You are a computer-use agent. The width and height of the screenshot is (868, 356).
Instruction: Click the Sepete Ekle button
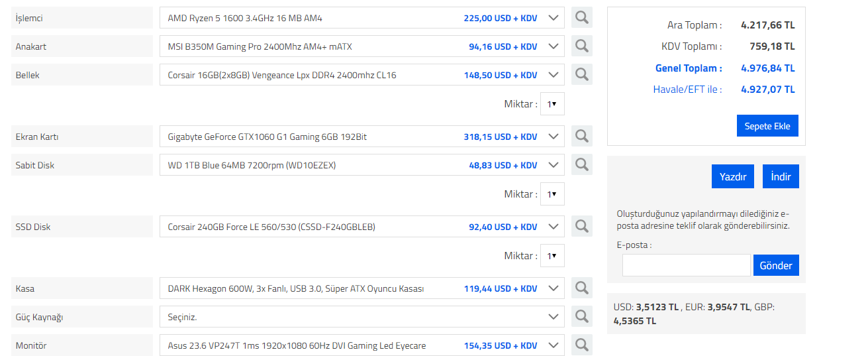[x=767, y=126]
